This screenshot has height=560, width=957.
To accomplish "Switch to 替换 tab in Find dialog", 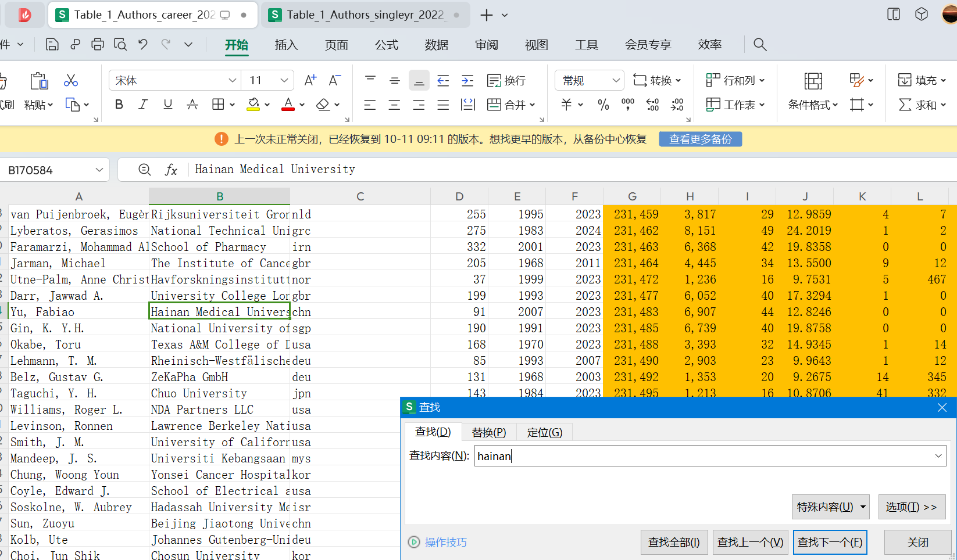I will point(489,432).
